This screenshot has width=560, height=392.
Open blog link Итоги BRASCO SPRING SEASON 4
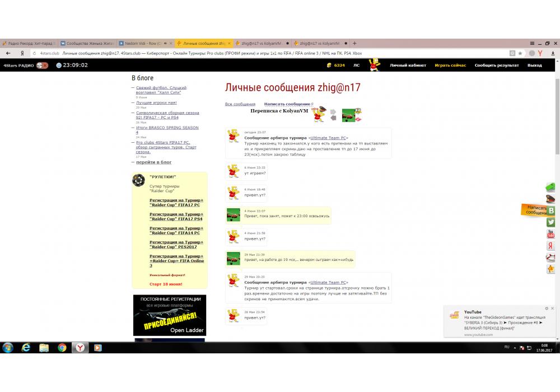(x=167, y=129)
